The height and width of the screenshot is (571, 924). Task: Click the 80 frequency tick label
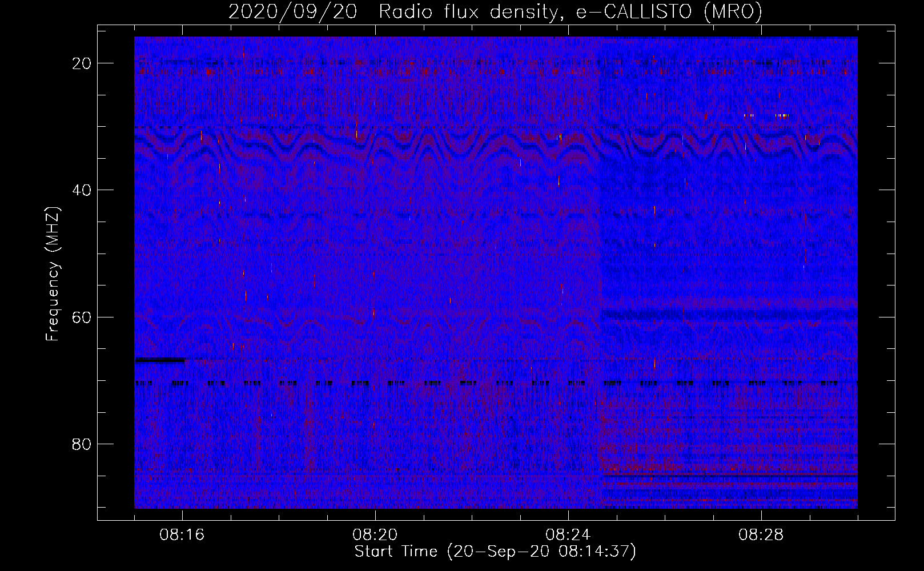pyautogui.click(x=82, y=444)
